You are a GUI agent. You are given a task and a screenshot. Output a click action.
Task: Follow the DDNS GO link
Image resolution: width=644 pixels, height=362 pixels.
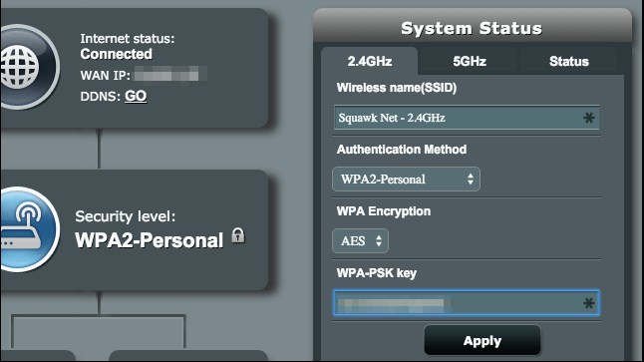tap(136, 96)
